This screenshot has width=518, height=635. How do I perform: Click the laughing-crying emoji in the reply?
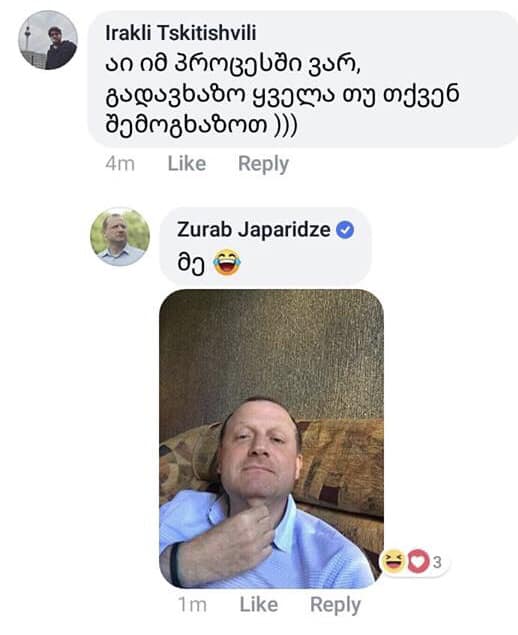pos(227,262)
